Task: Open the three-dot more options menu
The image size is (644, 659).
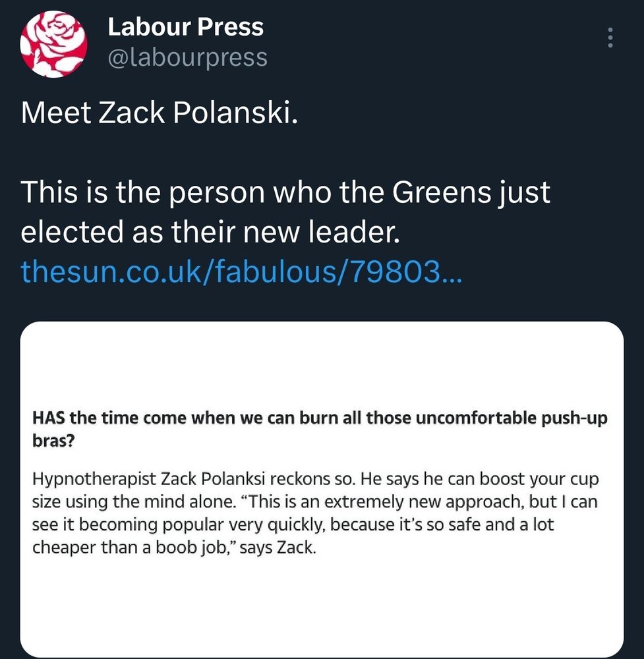Action: click(x=610, y=38)
